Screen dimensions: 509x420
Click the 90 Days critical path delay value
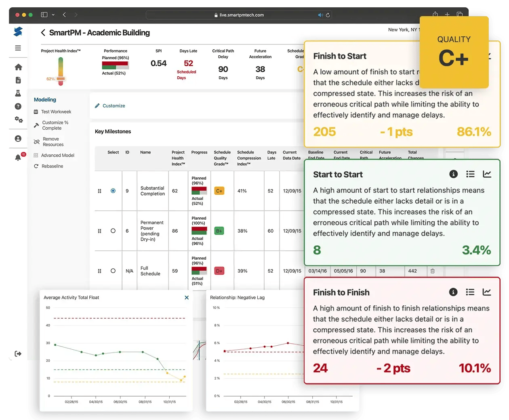223,69
